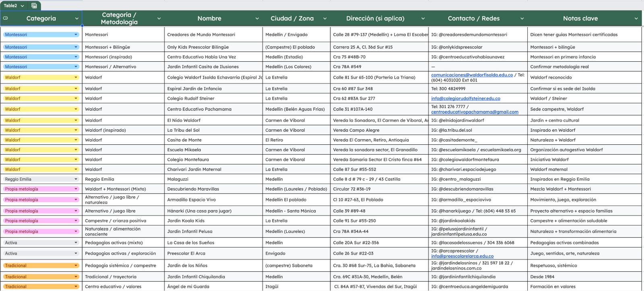
Task: Open the info@colegiorudolfsteiner.edu.co email link
Action: (x=465, y=98)
